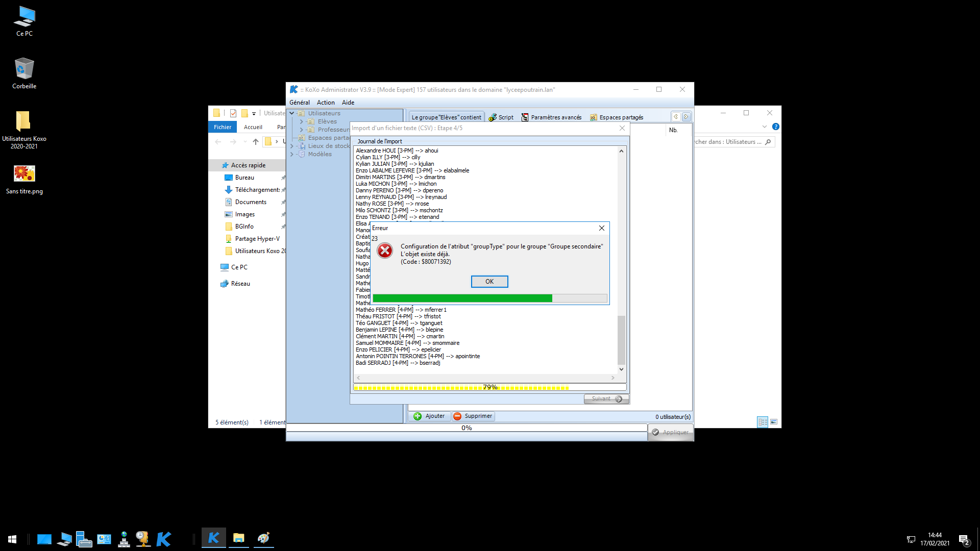Click the Explorer help question mark icon

point(776,127)
